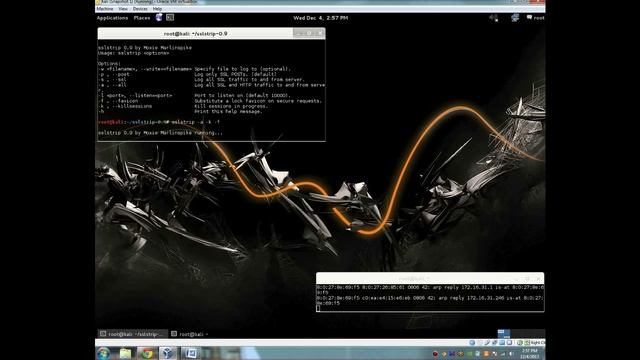Open the Devices menu in VirtualBox
The image size is (640, 360).
coord(140,9)
